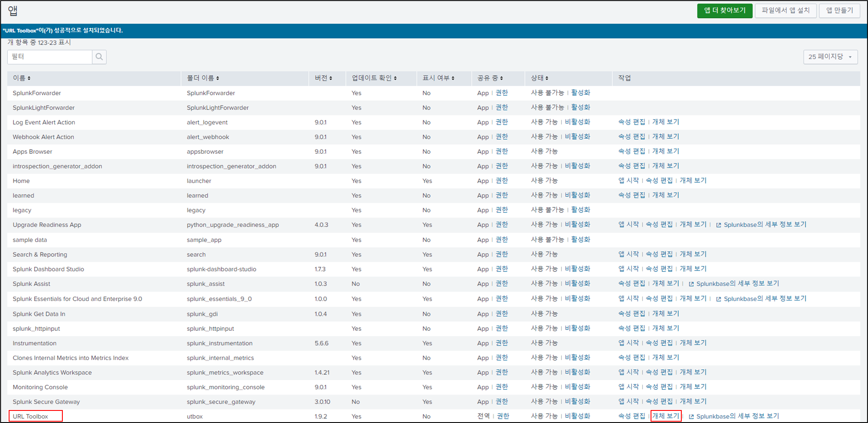
Task: Open 속성 편집 for Apps Browser
Action: pos(632,152)
